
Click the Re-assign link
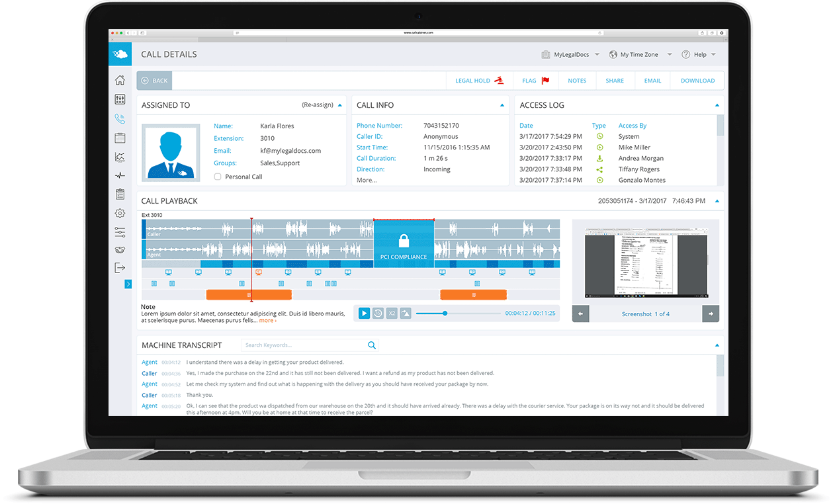click(317, 105)
